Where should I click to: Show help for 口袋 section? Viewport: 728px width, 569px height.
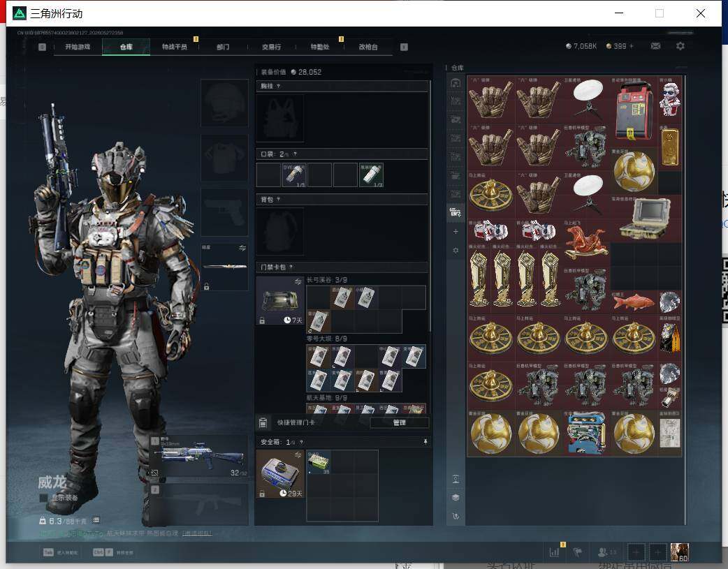pyautogui.click(x=295, y=154)
